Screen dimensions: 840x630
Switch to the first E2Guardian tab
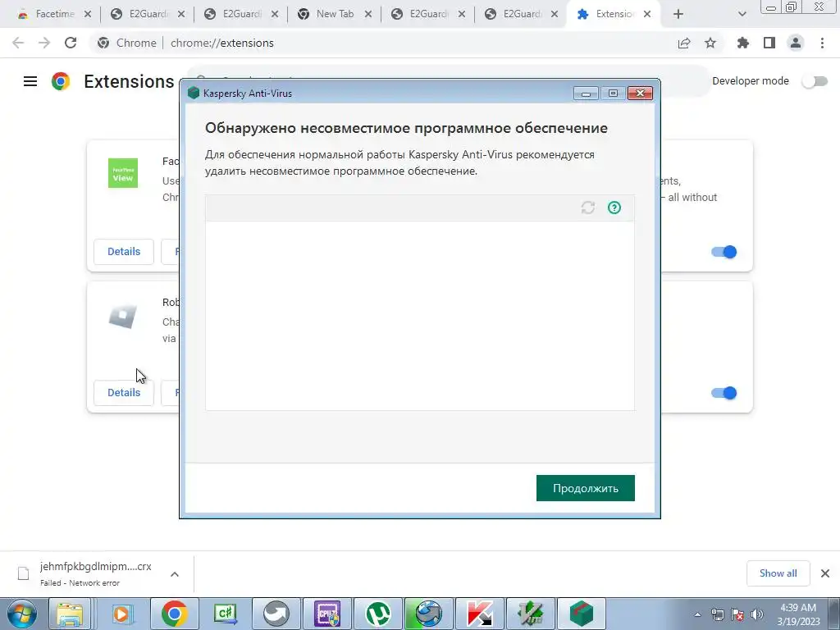click(148, 14)
